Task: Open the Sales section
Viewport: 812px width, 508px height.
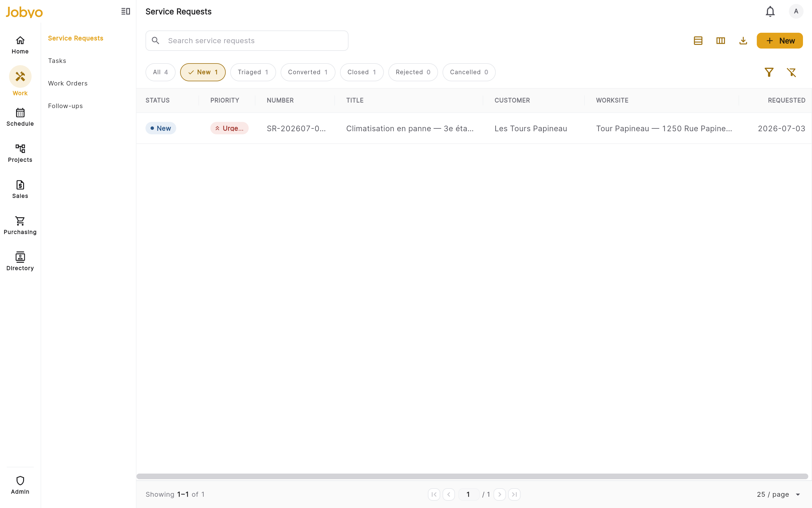Action: 20,189
